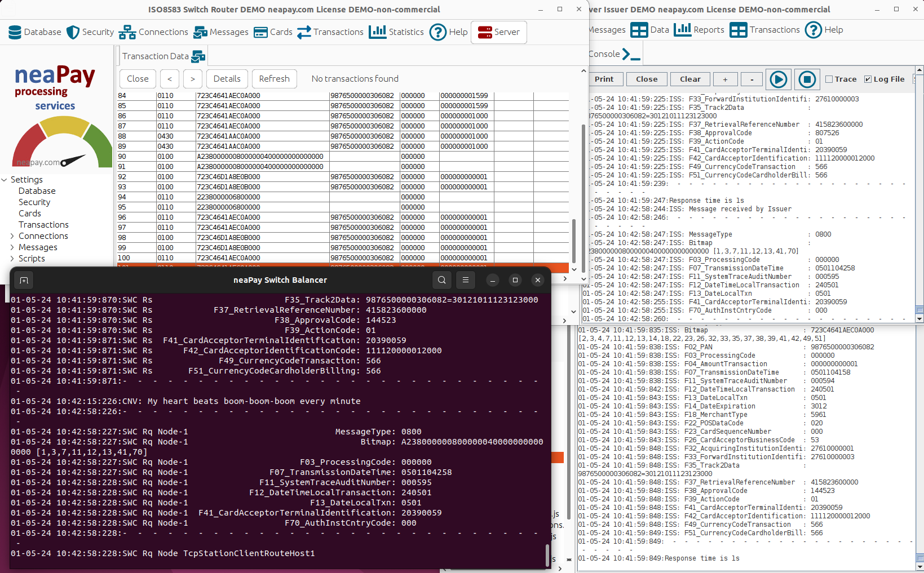Screen dimensions: 924x573
Task: Open Connections in the Switch Router toolbar
Action: 153,32
